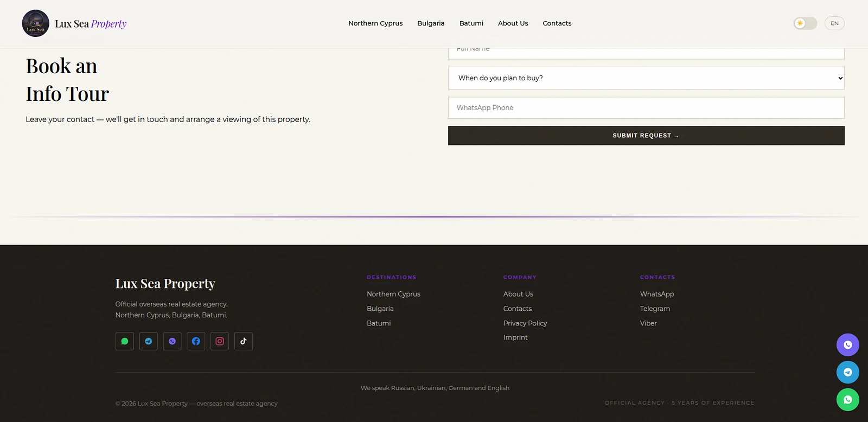Open Northern Cyprus in the header navigation
Image resolution: width=868 pixels, height=422 pixels.
point(375,23)
